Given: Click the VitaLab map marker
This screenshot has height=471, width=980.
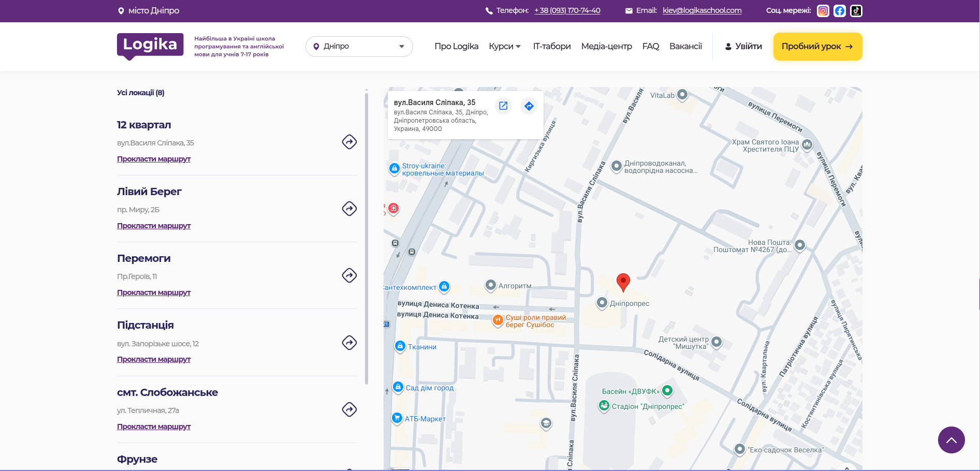Looking at the screenshot, I should click(x=682, y=95).
